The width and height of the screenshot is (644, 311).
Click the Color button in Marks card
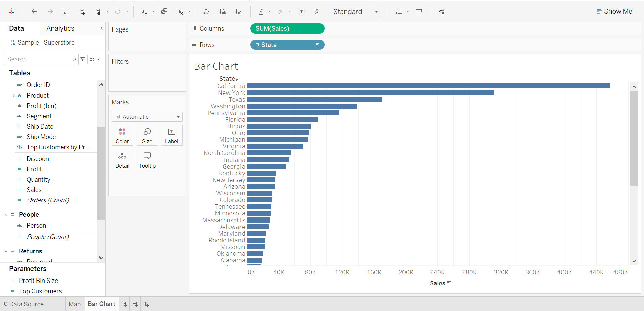pos(122,135)
